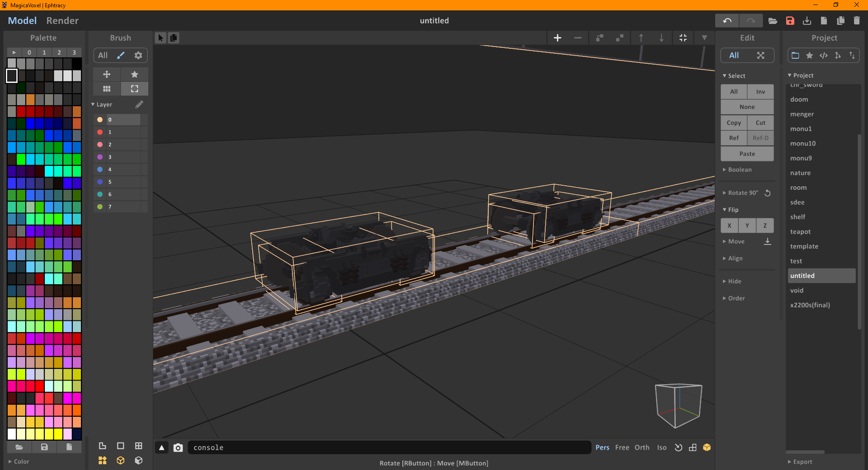The height and width of the screenshot is (470, 868).
Task: Click the console input field
Action: 389,447
